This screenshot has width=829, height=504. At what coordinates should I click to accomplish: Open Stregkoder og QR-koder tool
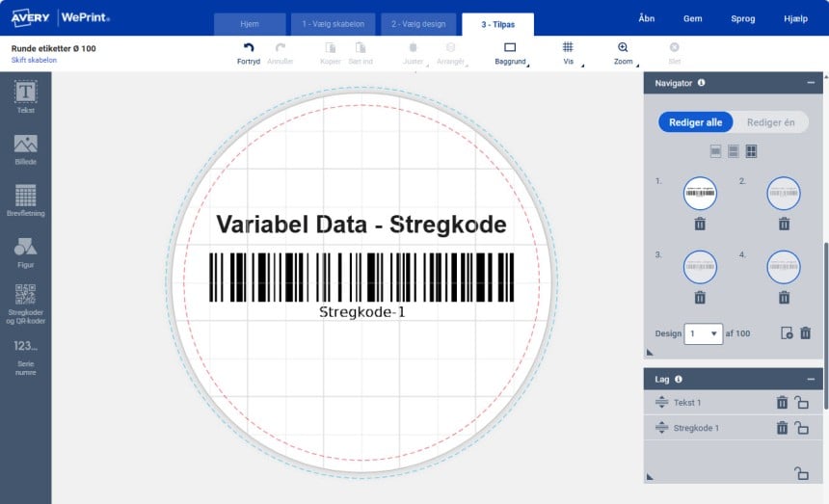click(x=26, y=304)
